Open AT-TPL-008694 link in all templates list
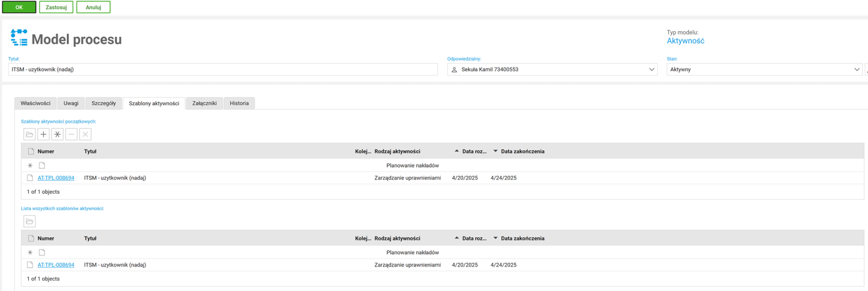The width and height of the screenshot is (868, 291). (x=56, y=265)
